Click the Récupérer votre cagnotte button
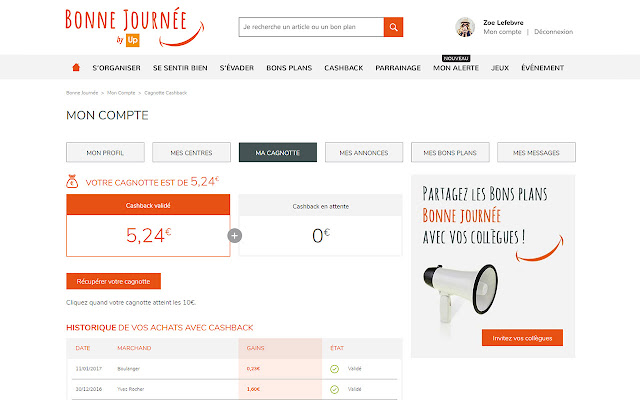The image size is (640, 400). click(113, 281)
